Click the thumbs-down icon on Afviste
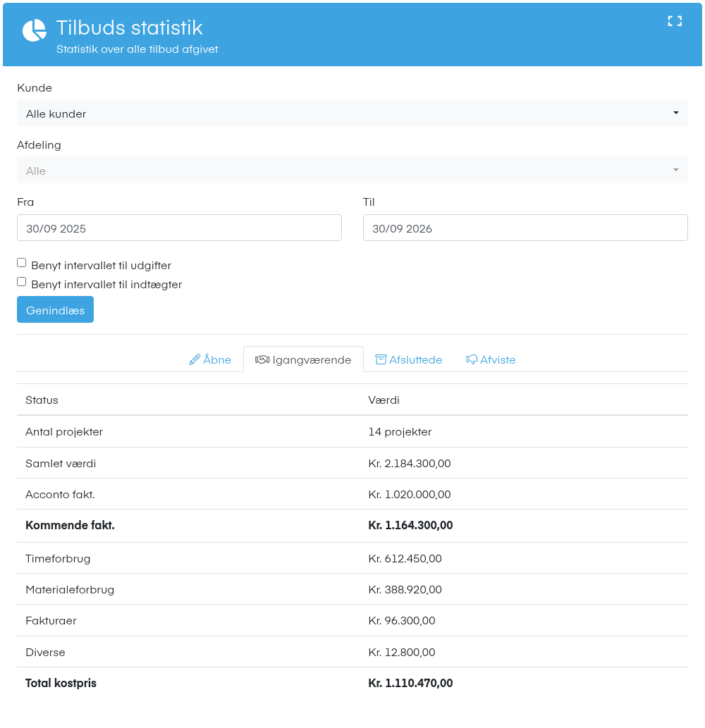 pos(472,359)
